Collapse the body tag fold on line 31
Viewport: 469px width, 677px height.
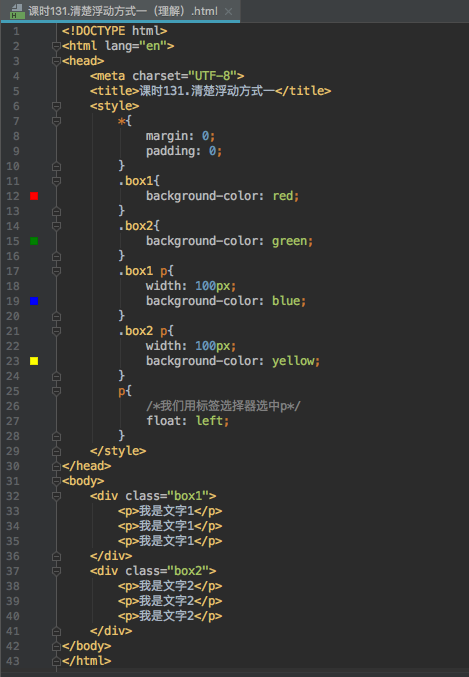click(56, 481)
